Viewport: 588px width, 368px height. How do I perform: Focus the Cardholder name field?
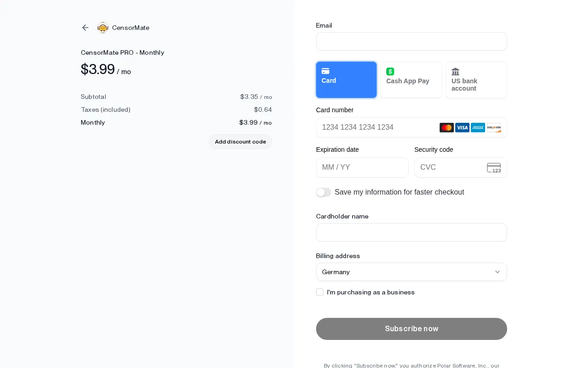pyautogui.click(x=412, y=232)
